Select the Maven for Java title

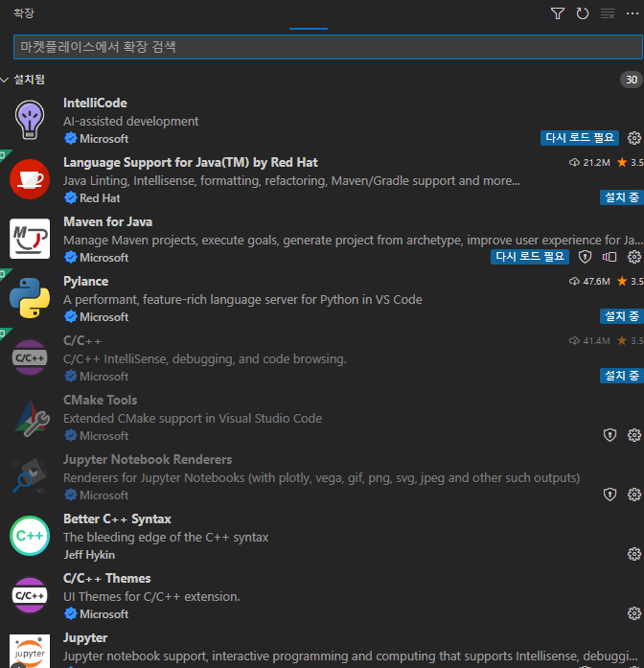click(x=107, y=222)
